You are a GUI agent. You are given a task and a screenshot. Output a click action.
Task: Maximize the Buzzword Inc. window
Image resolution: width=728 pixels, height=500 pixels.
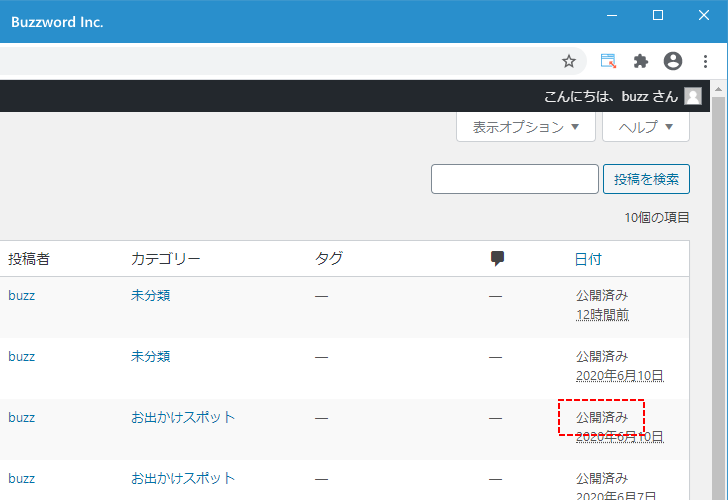click(658, 15)
